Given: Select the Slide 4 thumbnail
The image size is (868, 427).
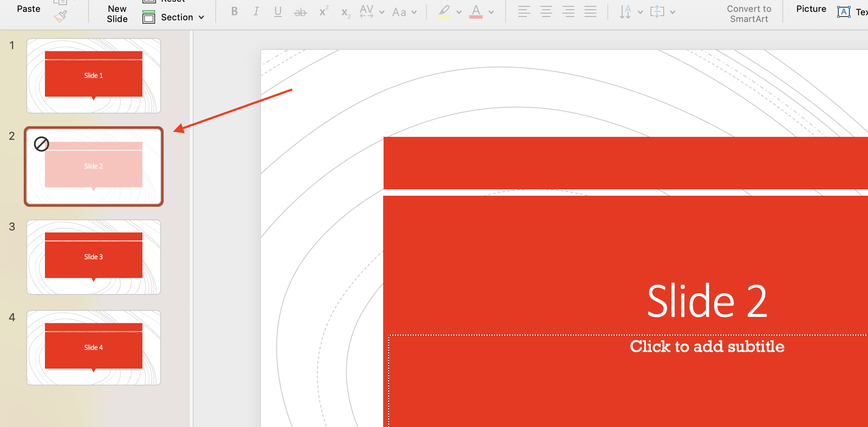Looking at the screenshot, I should 93,347.
